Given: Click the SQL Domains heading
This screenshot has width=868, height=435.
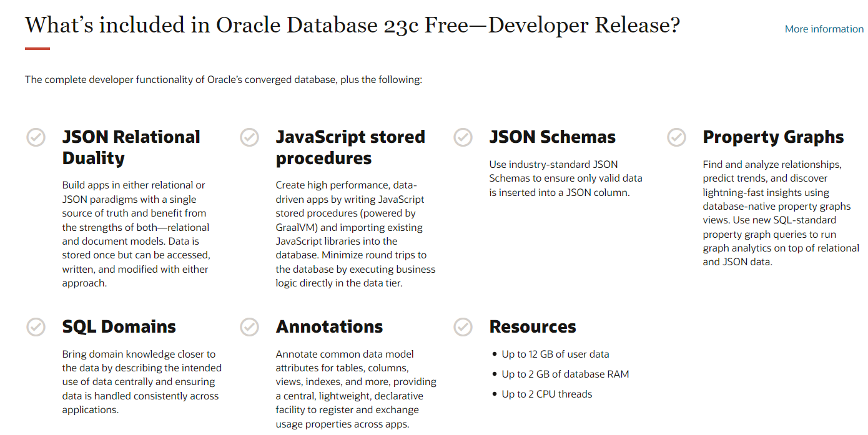Looking at the screenshot, I should (119, 326).
